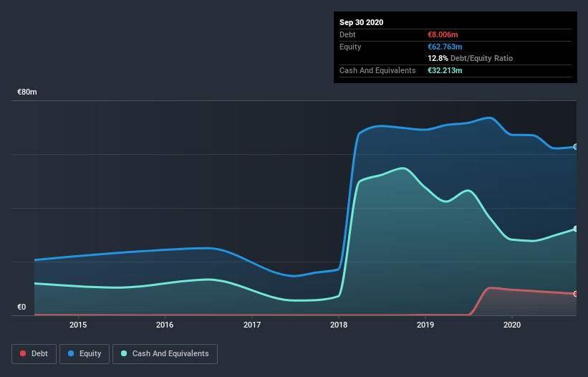Toggle the Debt legend button
This screenshot has width=588, height=377.
click(34, 354)
